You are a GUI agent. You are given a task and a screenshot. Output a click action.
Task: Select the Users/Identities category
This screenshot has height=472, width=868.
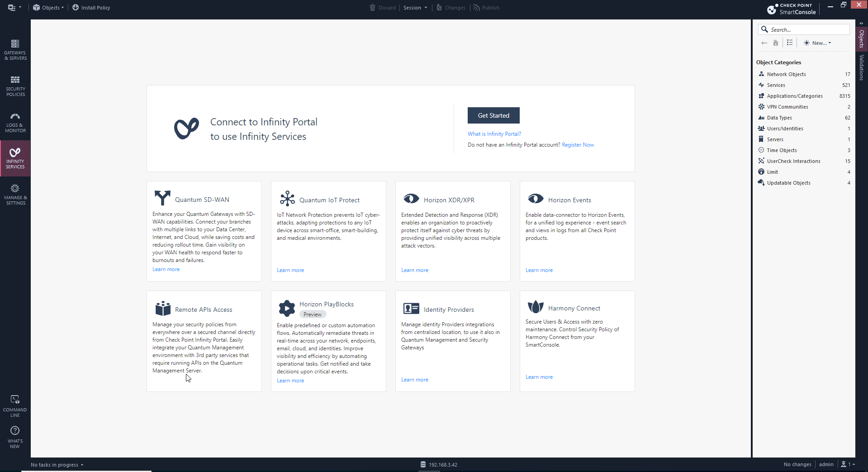tap(804, 129)
